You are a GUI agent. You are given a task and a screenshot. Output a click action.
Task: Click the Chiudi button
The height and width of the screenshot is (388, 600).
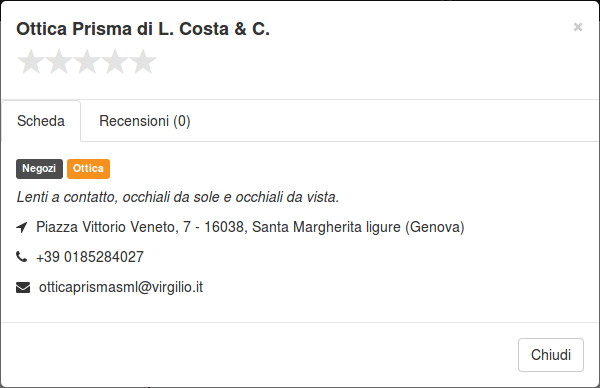(551, 355)
